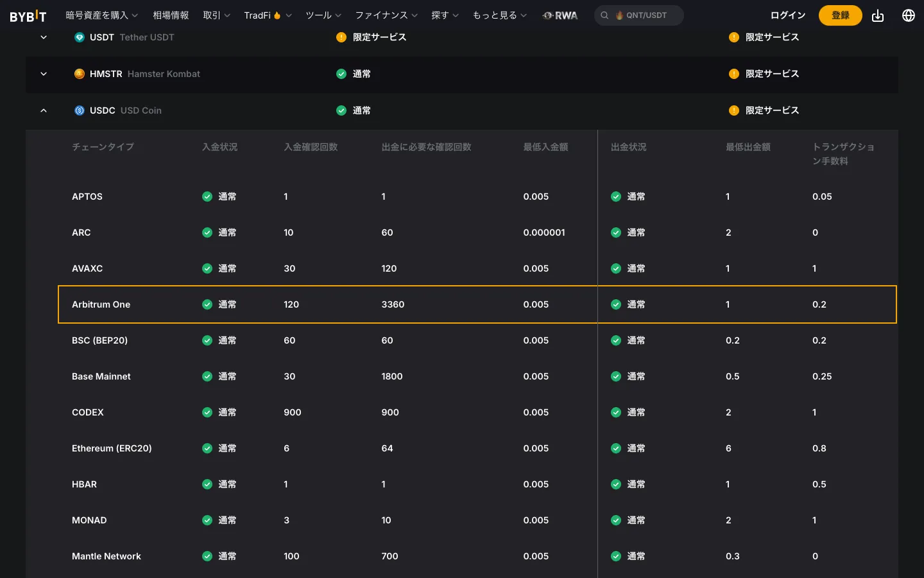Image resolution: width=924 pixels, height=578 pixels.
Task: Click the search magnifier icon
Action: coord(604,15)
